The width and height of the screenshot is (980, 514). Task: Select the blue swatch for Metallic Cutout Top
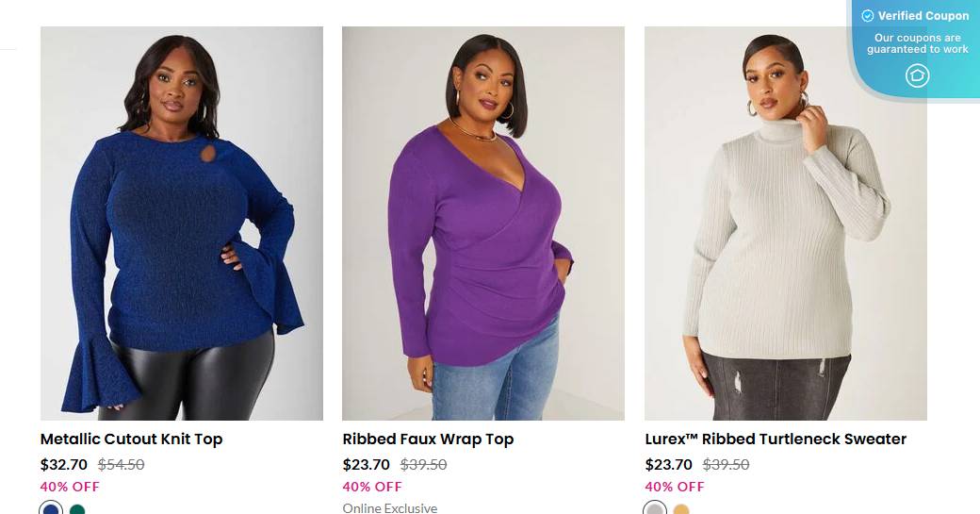[51, 510]
